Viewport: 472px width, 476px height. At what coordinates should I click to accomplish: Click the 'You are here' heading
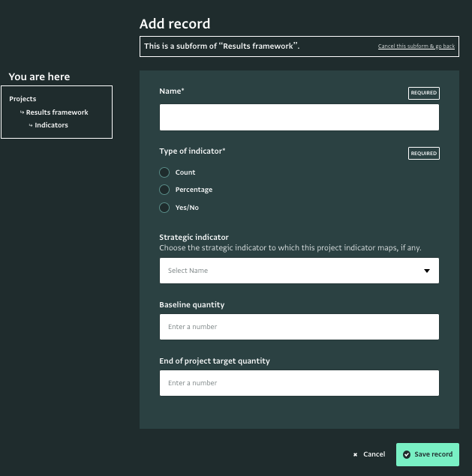click(x=39, y=76)
